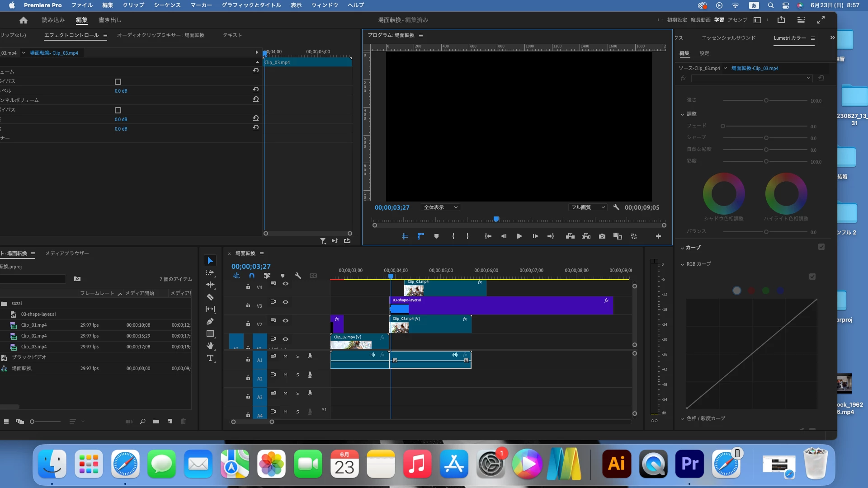Viewport: 868px width, 488px height.
Task: Select the Razor tool in the toolbar
Action: tap(210, 297)
